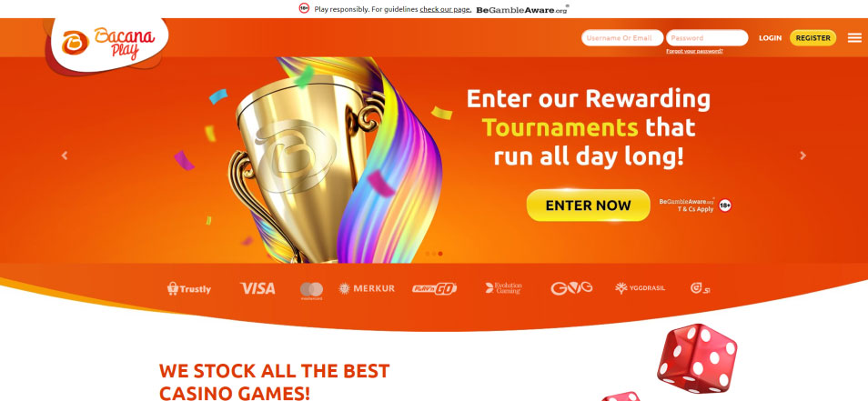Viewport: 868px width, 401px height.
Task: Open the 'Forgot your password?' link
Action: 694,51
